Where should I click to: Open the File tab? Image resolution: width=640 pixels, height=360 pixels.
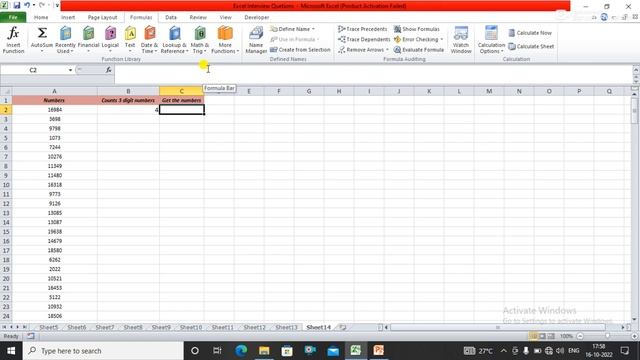(x=13, y=17)
